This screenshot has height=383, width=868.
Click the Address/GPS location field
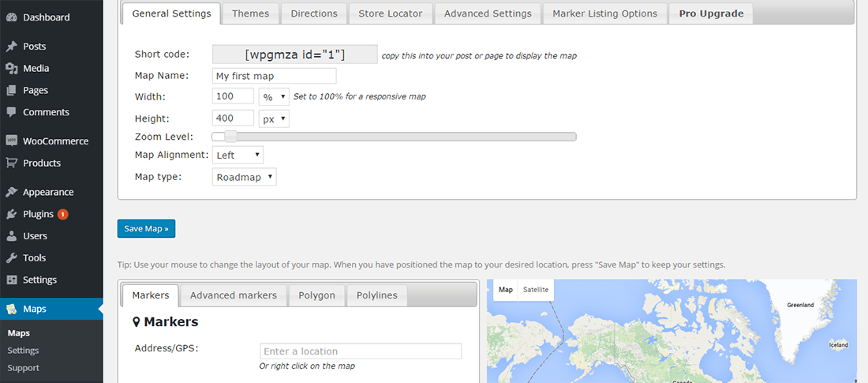361,351
